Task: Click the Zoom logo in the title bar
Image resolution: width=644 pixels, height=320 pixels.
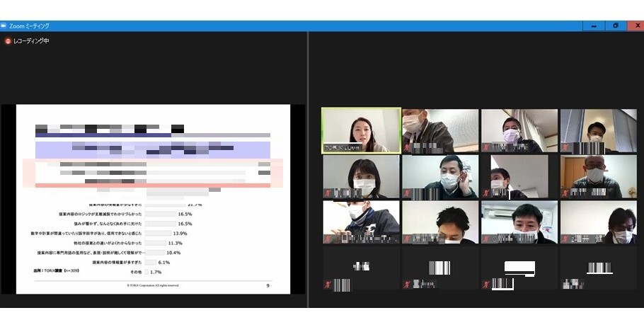Action: tap(4, 25)
